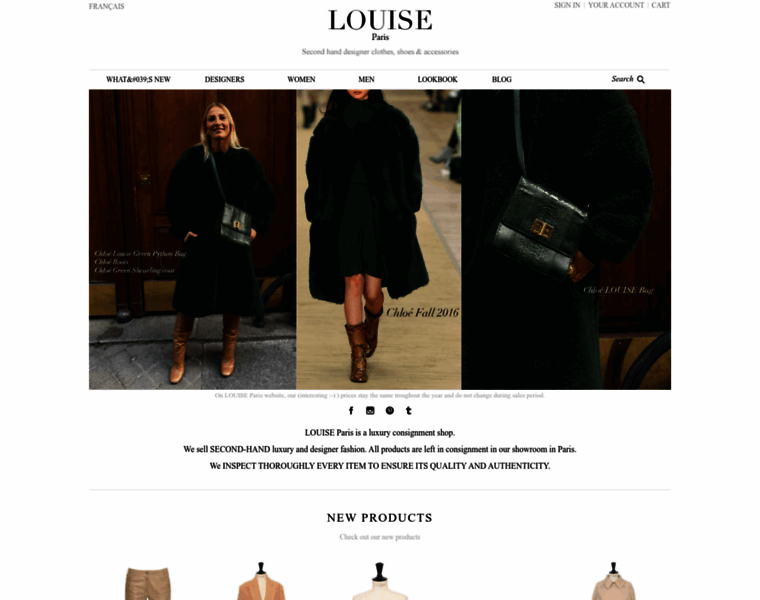The width and height of the screenshot is (760, 600).
Task: Click the search magnifier icon
Action: point(641,79)
